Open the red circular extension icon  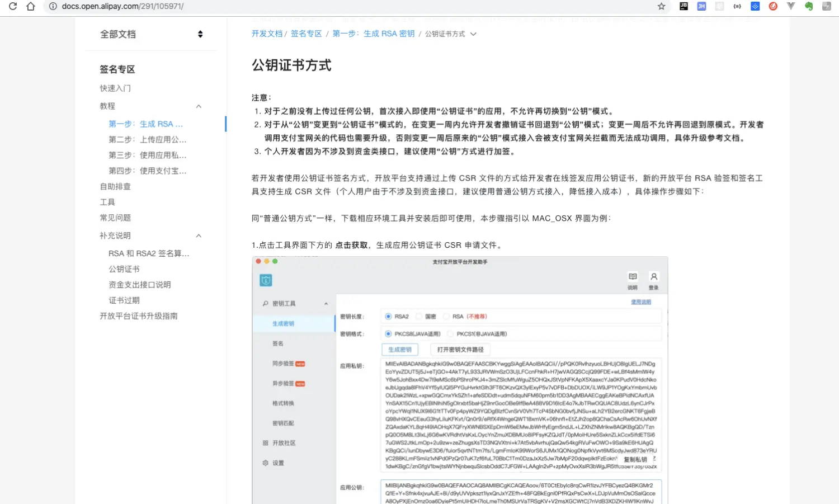[773, 6]
